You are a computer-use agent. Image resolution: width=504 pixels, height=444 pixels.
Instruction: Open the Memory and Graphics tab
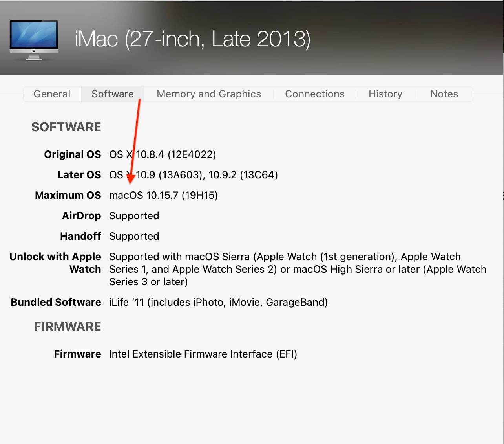click(209, 94)
